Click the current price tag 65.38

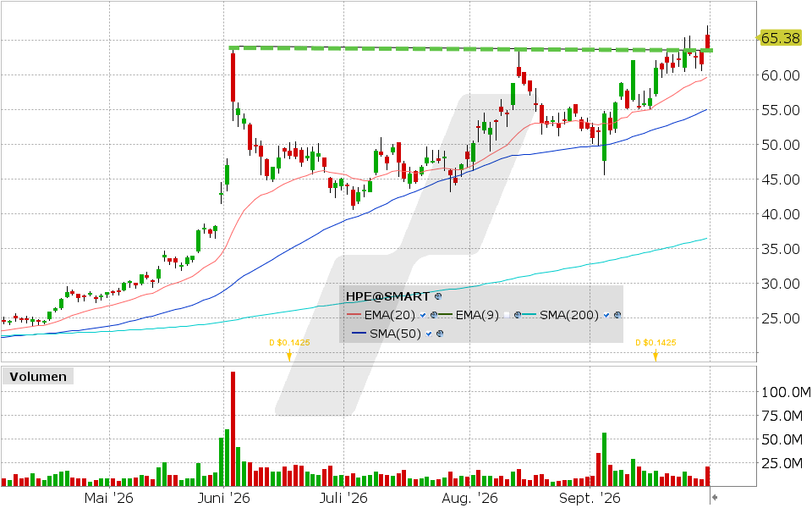pyautogui.click(x=779, y=38)
